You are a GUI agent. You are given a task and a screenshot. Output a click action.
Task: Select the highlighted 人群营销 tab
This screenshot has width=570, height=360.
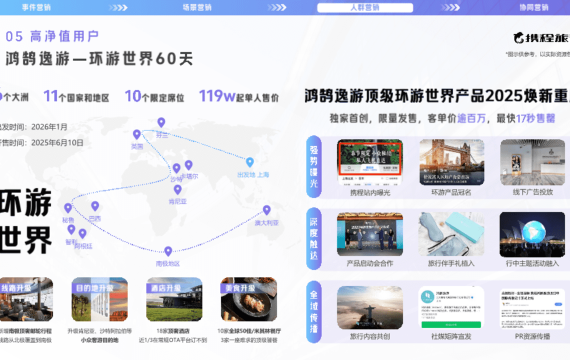tap(365, 8)
